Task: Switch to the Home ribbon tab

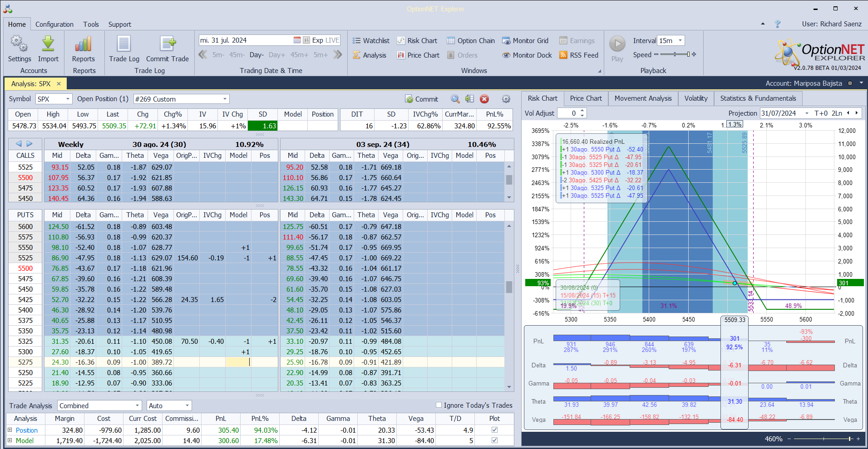Action: (17, 24)
